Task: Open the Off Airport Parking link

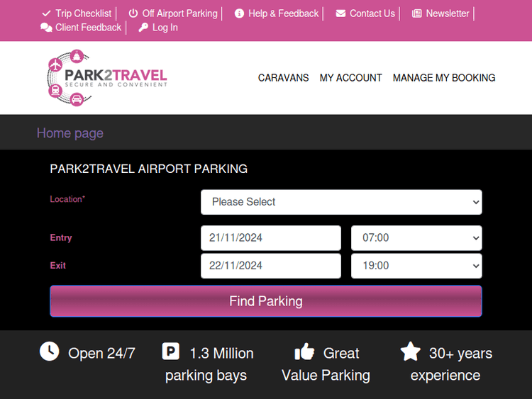Action: click(x=180, y=13)
